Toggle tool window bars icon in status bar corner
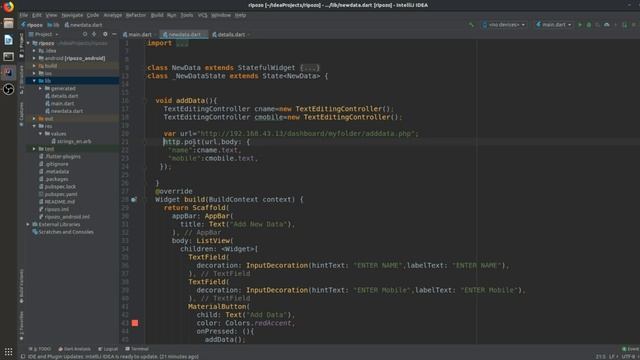This screenshot has width=640, height=360. click(x=23, y=356)
